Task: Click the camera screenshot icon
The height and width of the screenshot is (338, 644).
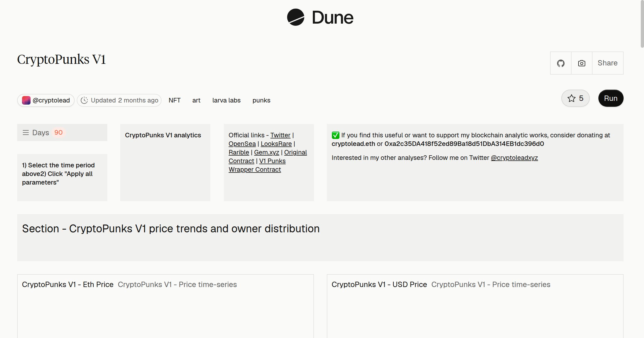Action: tap(581, 63)
